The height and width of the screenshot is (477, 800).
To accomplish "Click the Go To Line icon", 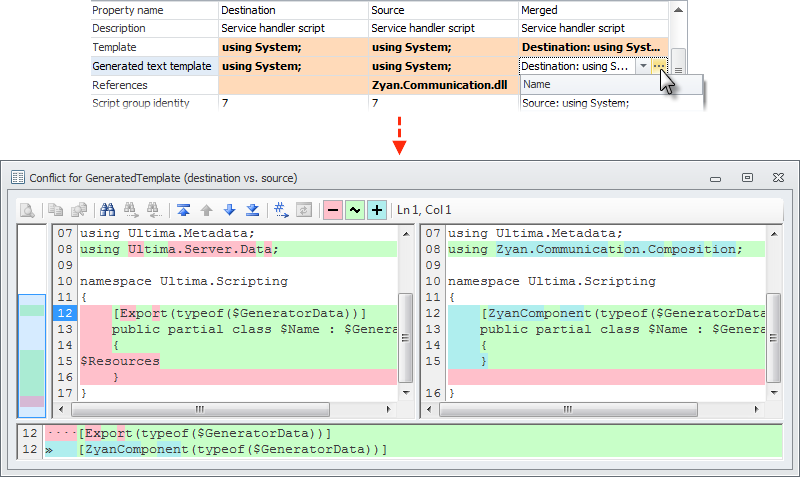I will coord(281,210).
